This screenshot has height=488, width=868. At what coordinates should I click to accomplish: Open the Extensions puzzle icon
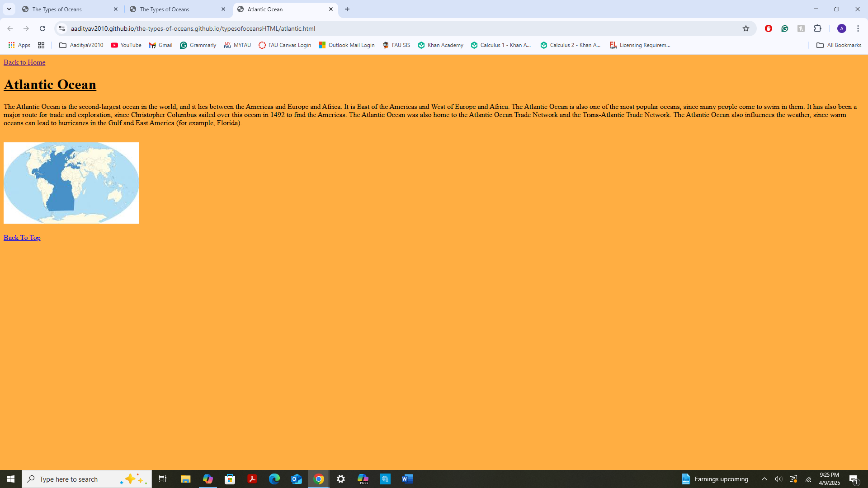coord(817,28)
